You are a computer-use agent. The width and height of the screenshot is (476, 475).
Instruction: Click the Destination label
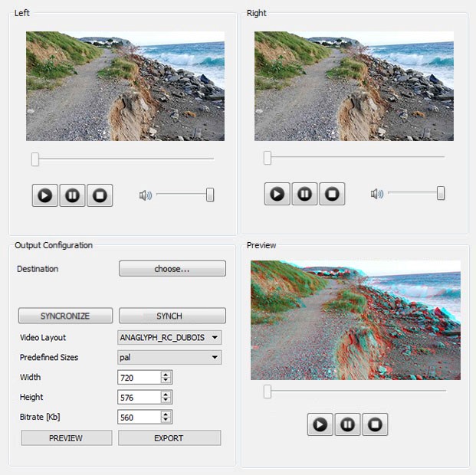38,269
